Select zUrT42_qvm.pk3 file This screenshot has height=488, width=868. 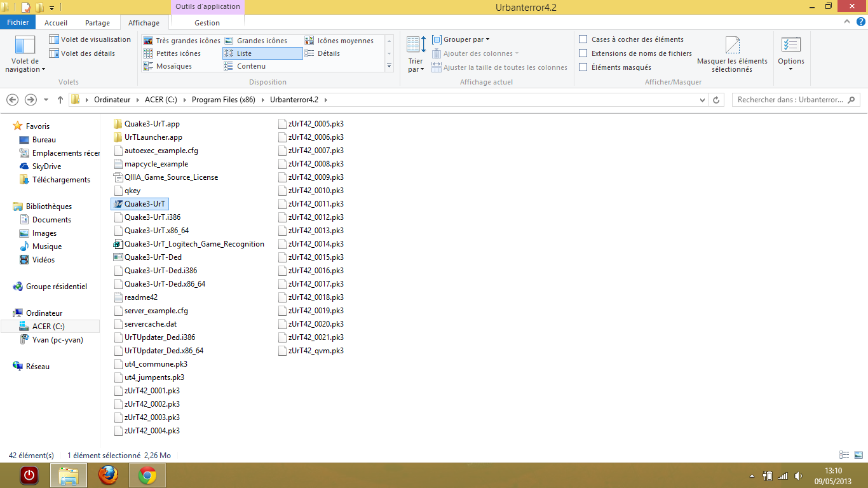(311, 351)
